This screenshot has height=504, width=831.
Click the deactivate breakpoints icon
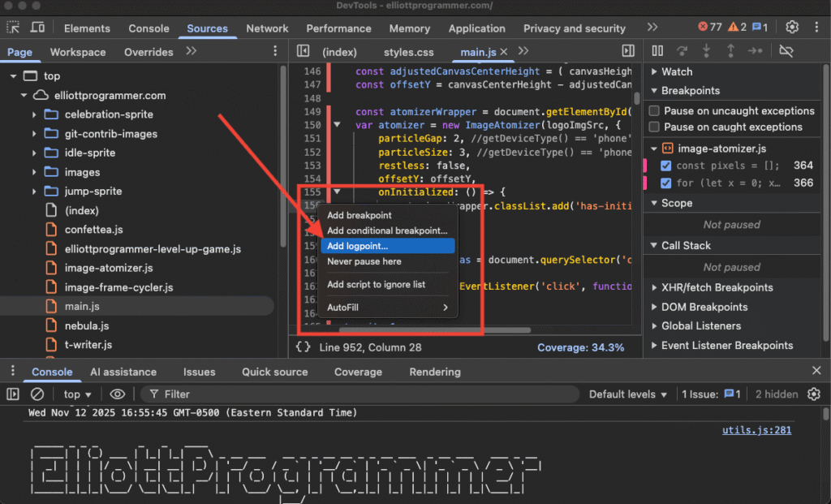click(786, 51)
